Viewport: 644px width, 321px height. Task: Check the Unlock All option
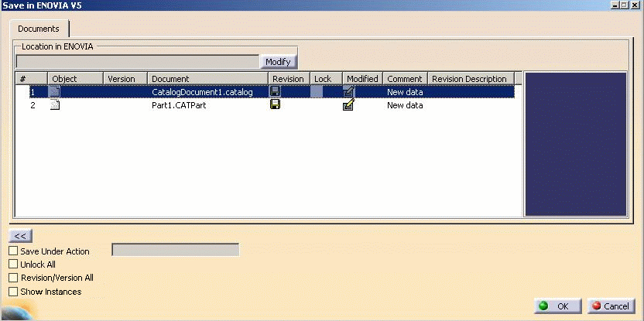coord(13,265)
